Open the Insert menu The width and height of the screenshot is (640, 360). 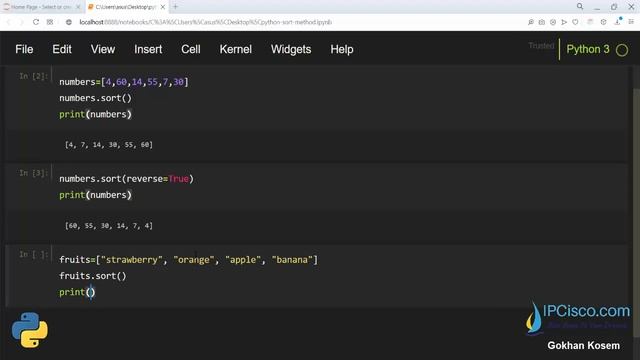[148, 49]
